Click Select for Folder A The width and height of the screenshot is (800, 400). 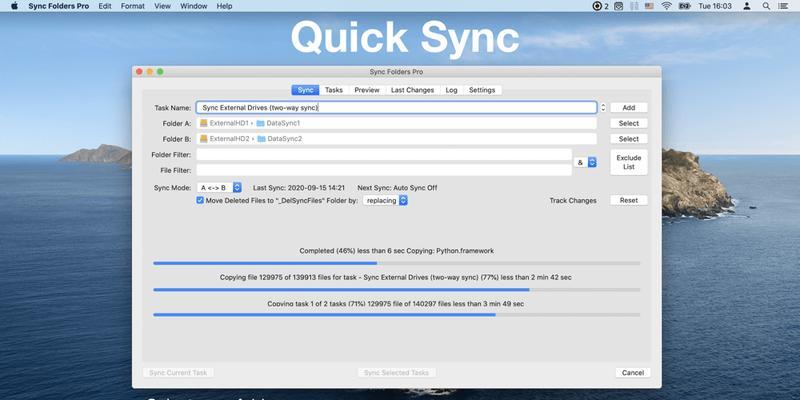tap(629, 123)
